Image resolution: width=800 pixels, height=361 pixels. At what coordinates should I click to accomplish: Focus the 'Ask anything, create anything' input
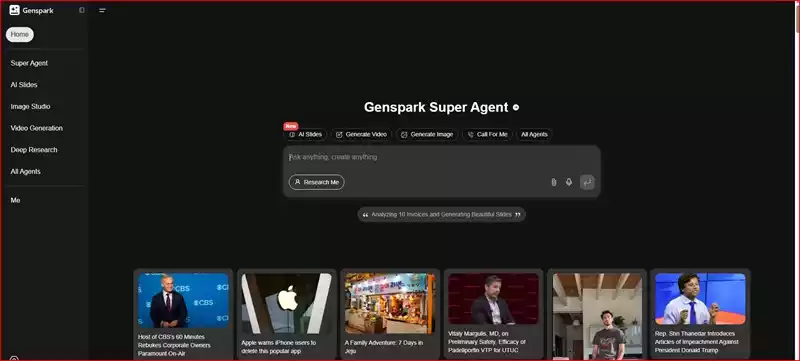(x=441, y=158)
